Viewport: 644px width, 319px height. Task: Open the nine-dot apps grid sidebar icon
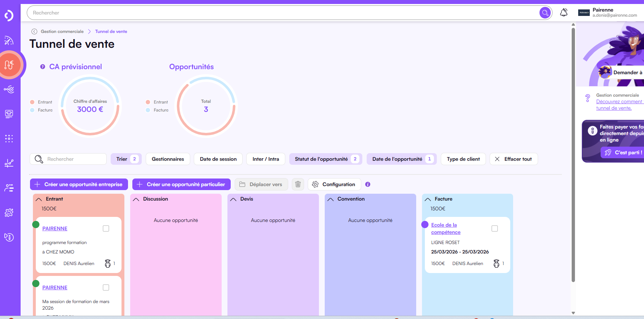tap(9, 138)
